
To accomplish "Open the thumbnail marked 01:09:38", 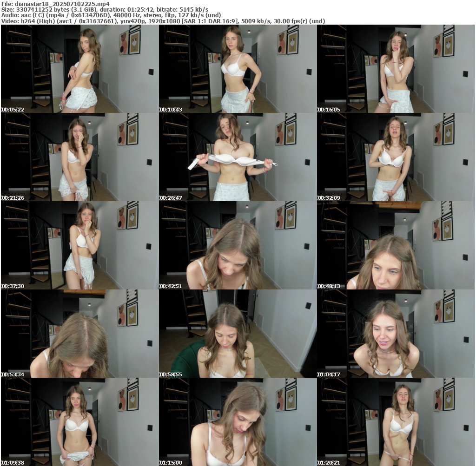I will tap(79, 422).
